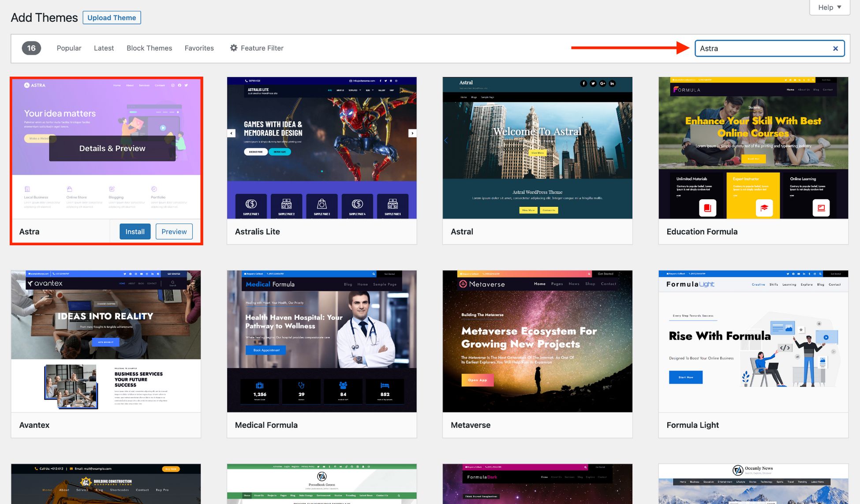
Task: Switch to the Latest themes tab
Action: (104, 48)
